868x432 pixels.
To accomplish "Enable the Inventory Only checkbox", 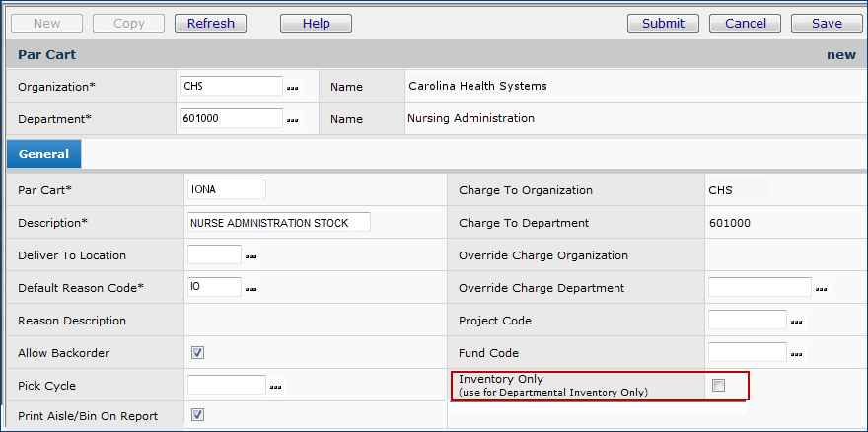I will [719, 385].
